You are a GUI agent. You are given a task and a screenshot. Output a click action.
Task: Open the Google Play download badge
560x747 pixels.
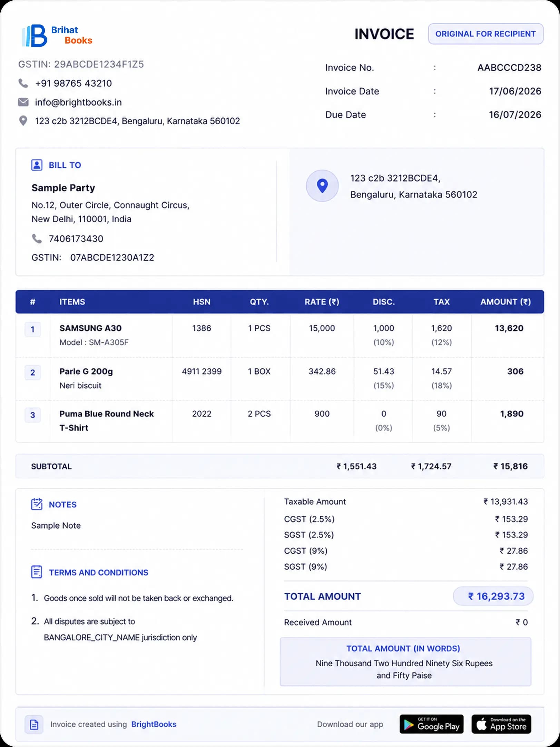point(432,724)
